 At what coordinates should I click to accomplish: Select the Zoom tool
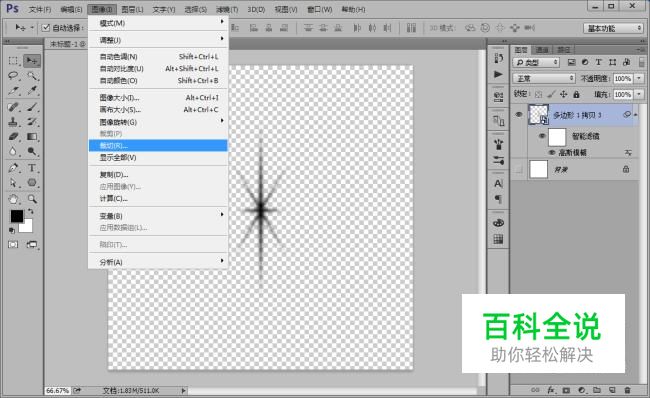32,199
